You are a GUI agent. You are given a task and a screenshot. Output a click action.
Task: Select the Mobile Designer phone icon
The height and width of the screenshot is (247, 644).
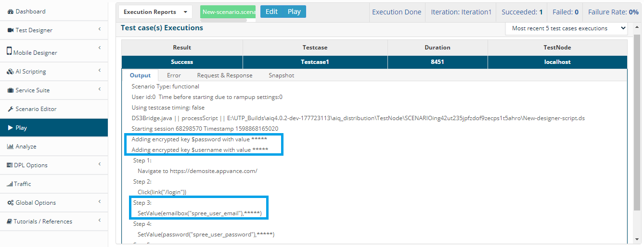click(x=9, y=51)
